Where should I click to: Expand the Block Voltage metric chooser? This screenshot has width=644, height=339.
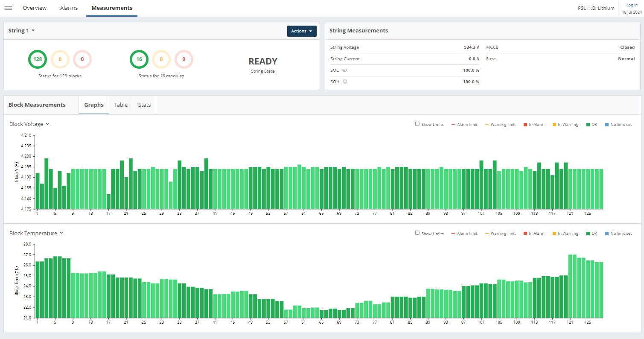click(x=29, y=124)
